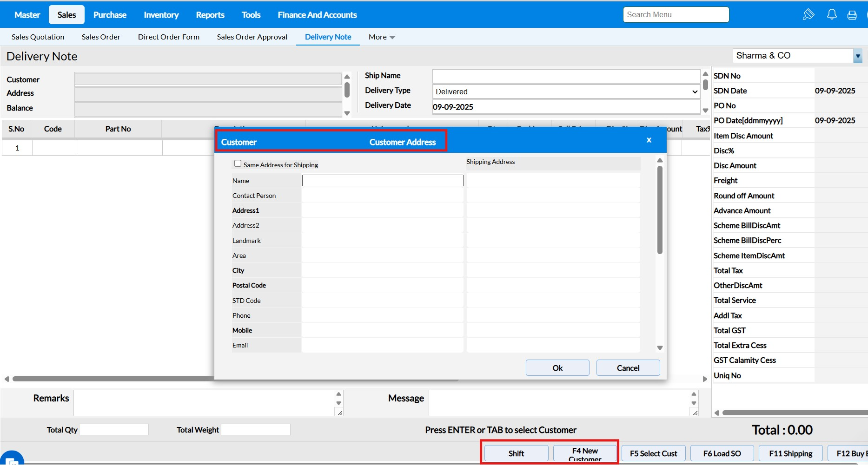Open the notifications bell

[832, 14]
